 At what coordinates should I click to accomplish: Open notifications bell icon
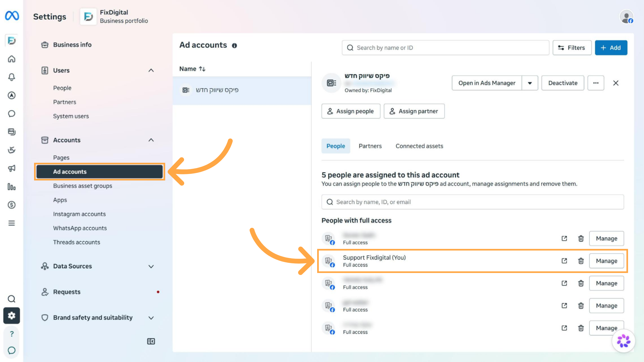[x=12, y=77]
